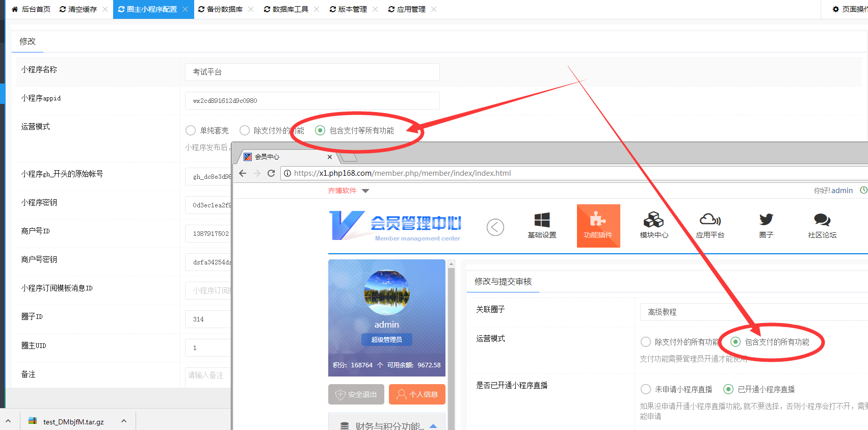Click the 个人信息 button
Image resolution: width=868 pixels, height=430 pixels.
(417, 394)
